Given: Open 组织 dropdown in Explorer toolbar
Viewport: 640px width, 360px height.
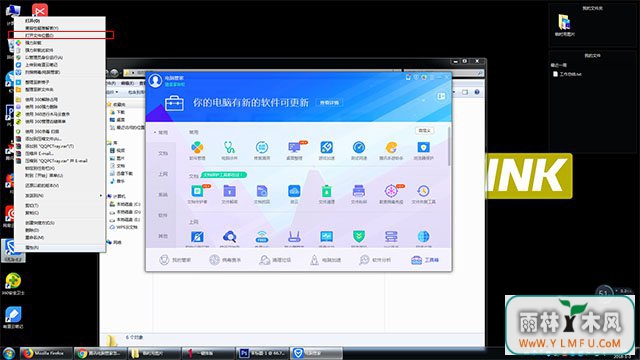Looking at the screenshot, I should point(113,92).
